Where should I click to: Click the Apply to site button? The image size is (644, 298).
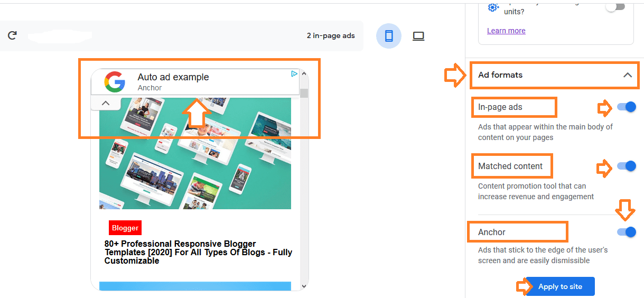click(560, 286)
